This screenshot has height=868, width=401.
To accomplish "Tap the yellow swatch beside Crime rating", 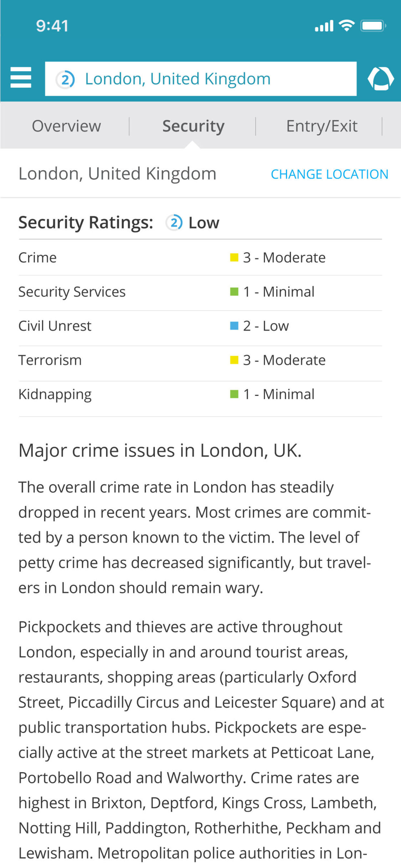I will (x=234, y=258).
